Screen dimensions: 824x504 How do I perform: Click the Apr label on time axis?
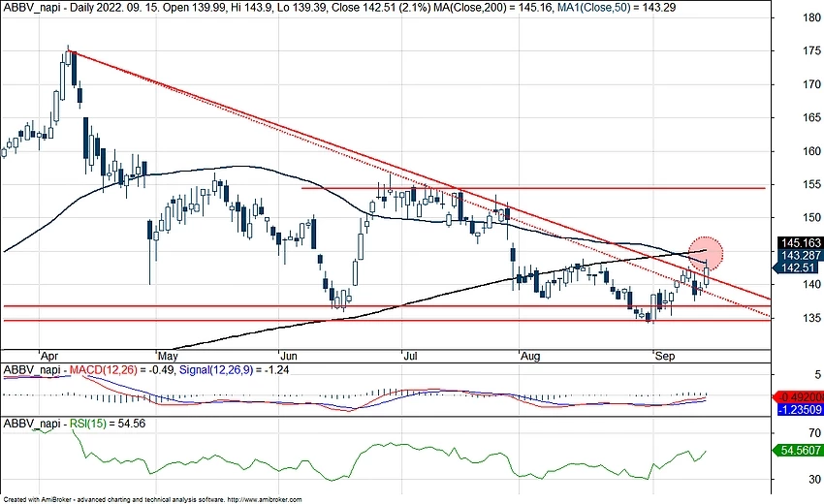tap(48, 357)
